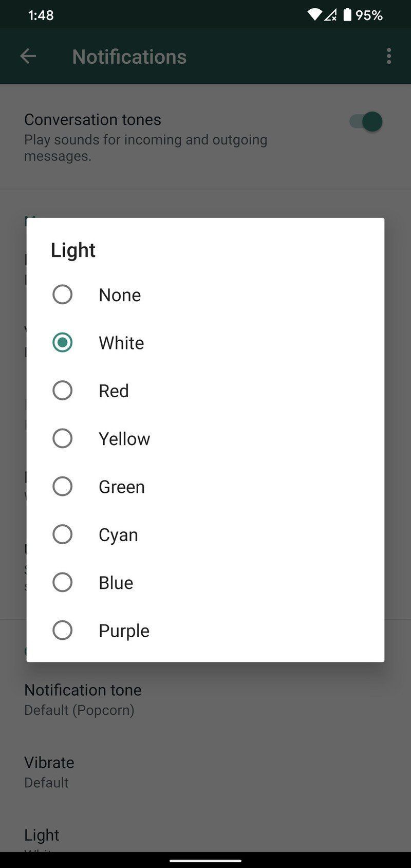
Task: Tap the home gesture bar
Action: (x=206, y=860)
